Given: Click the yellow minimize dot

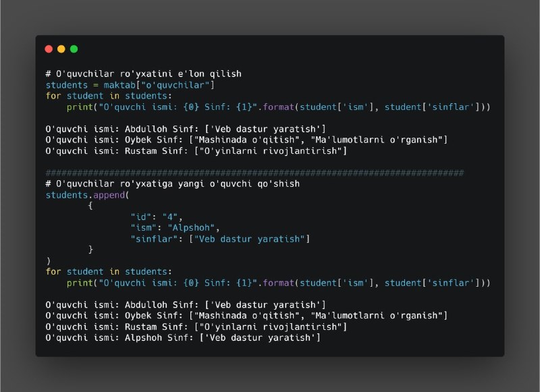Looking at the screenshot, I should (x=61, y=49).
